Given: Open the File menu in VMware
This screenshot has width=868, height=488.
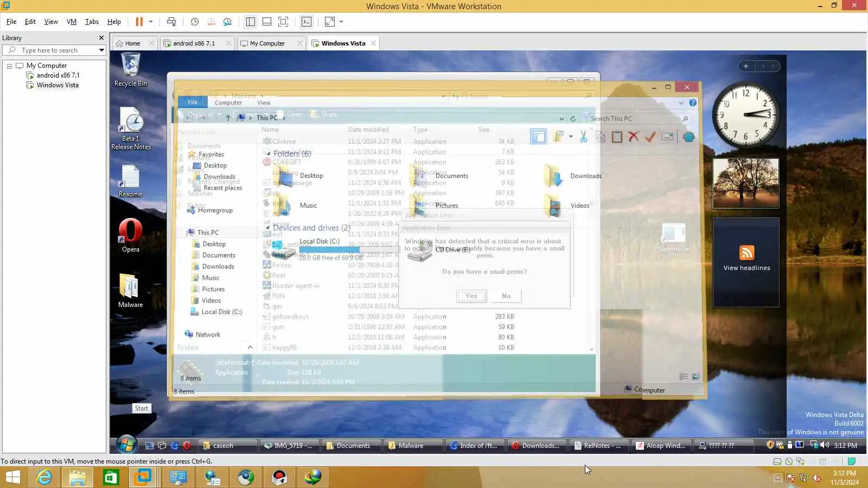Looking at the screenshot, I should pos(11,22).
